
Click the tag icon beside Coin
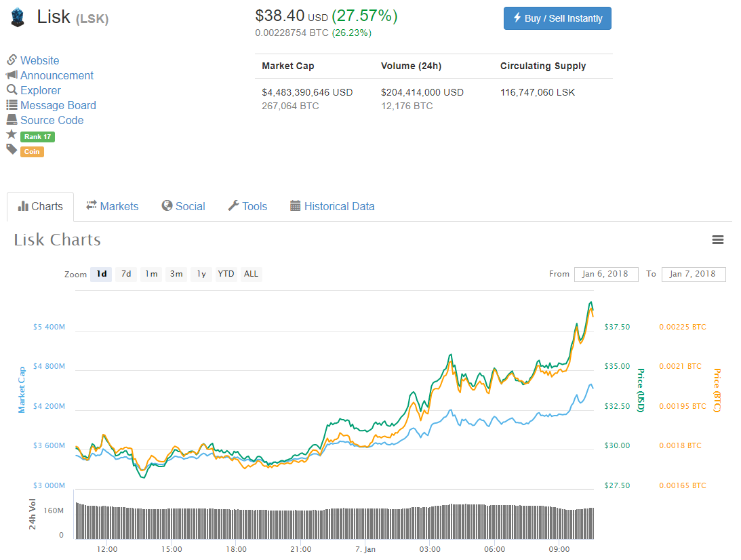pos(12,150)
